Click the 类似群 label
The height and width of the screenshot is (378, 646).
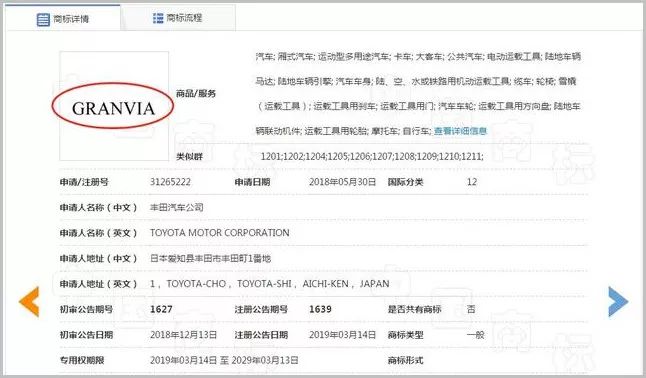(x=190, y=157)
